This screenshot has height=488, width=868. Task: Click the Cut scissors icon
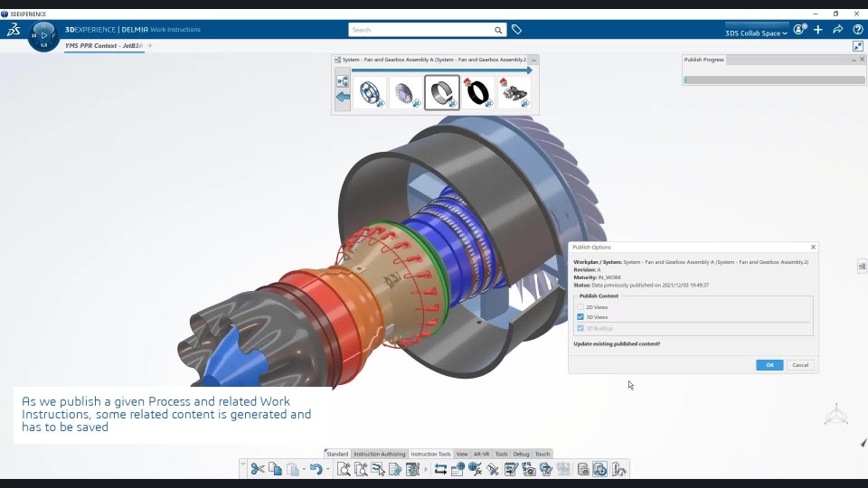258,469
